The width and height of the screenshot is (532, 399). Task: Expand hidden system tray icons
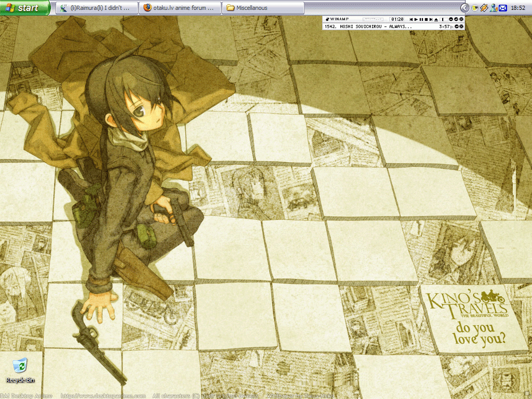464,8
